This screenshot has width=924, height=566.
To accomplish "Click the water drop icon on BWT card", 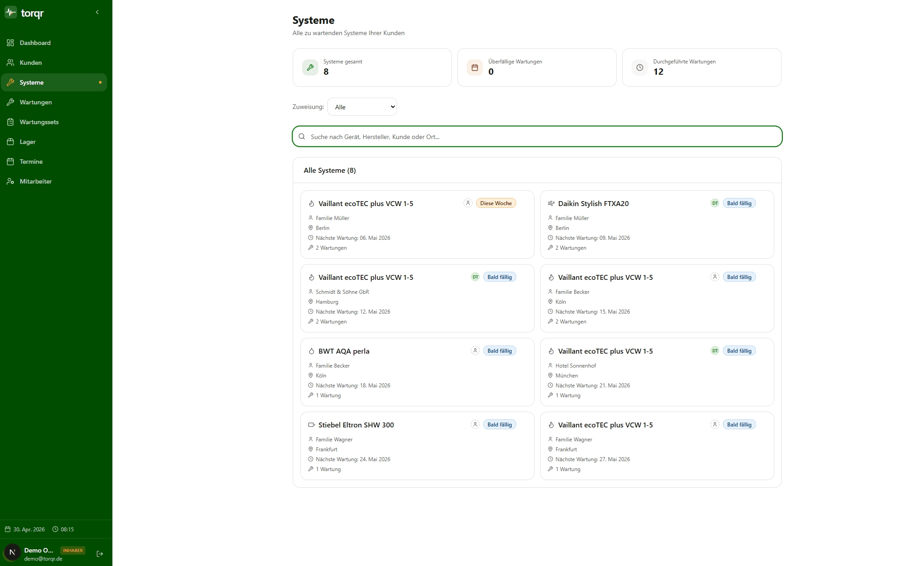I will [x=311, y=351].
